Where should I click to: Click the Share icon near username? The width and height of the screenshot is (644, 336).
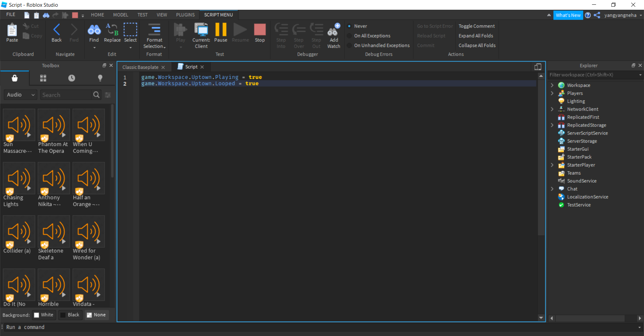[x=597, y=15]
